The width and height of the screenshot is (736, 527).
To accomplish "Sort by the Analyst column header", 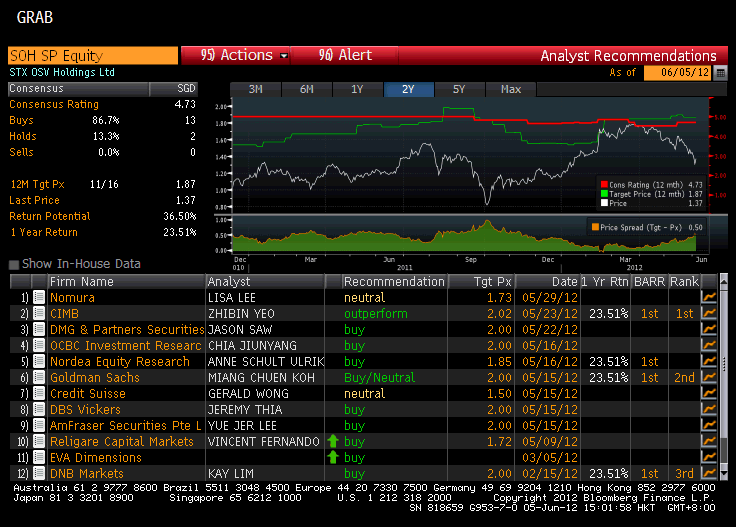I will coord(265,282).
